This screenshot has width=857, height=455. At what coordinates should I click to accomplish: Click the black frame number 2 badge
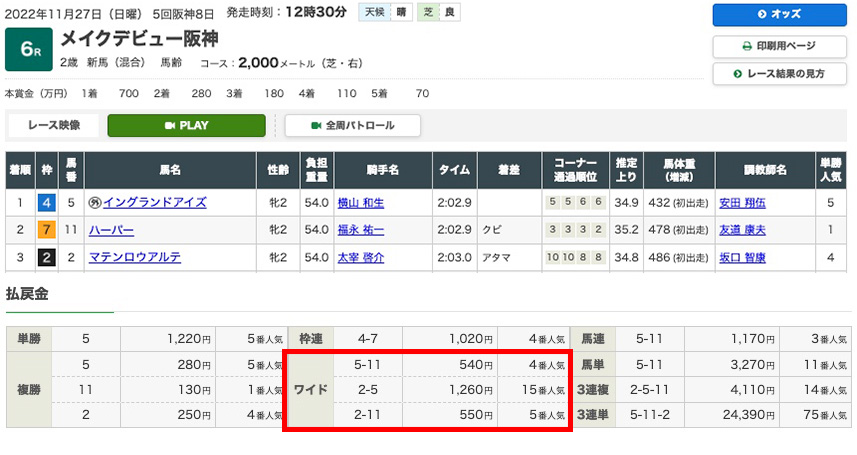pos(46,257)
